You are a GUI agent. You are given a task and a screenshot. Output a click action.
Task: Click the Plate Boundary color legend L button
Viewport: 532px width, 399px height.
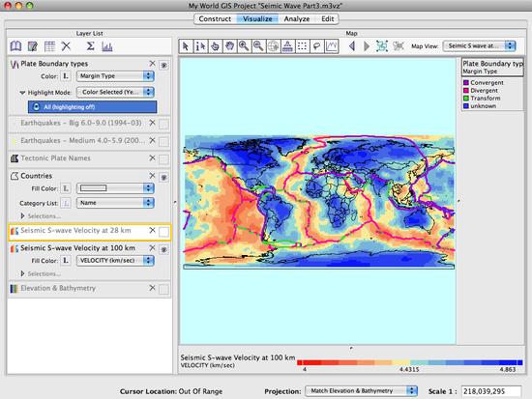tap(66, 76)
